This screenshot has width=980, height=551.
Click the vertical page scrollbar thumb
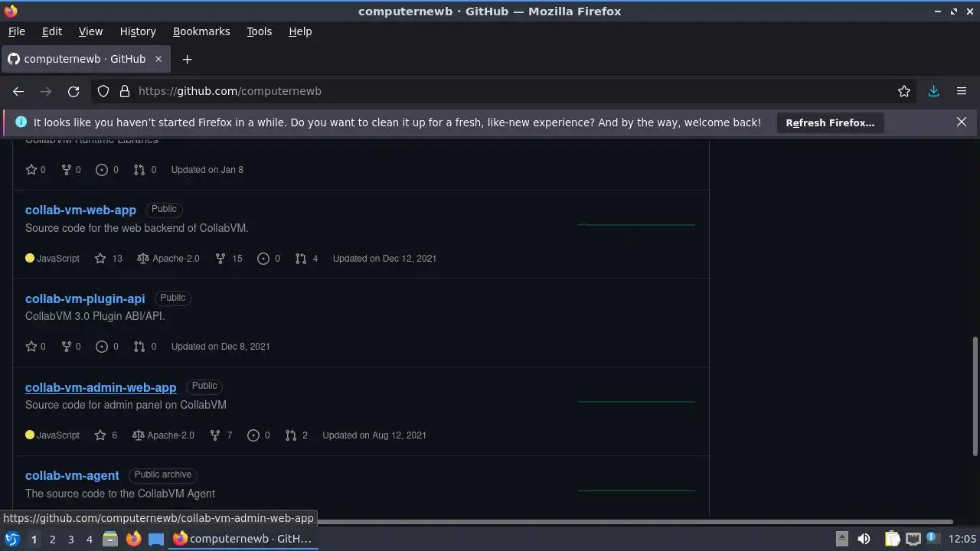click(975, 396)
